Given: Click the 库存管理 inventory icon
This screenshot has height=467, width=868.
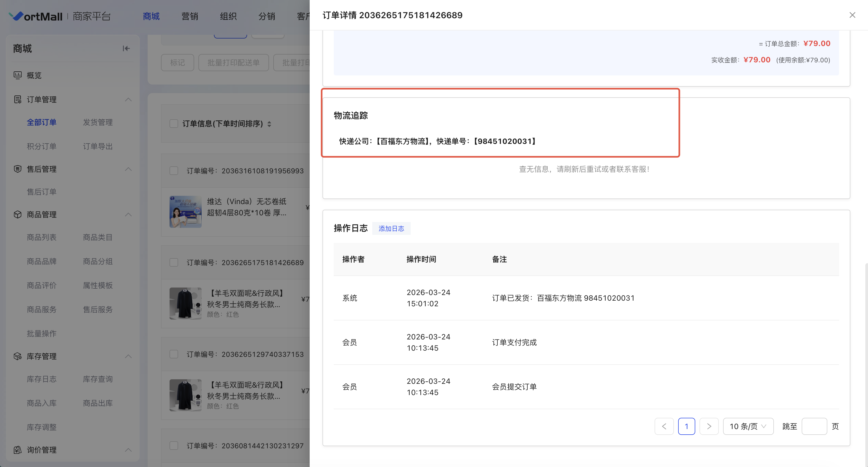Looking at the screenshot, I should point(18,356).
